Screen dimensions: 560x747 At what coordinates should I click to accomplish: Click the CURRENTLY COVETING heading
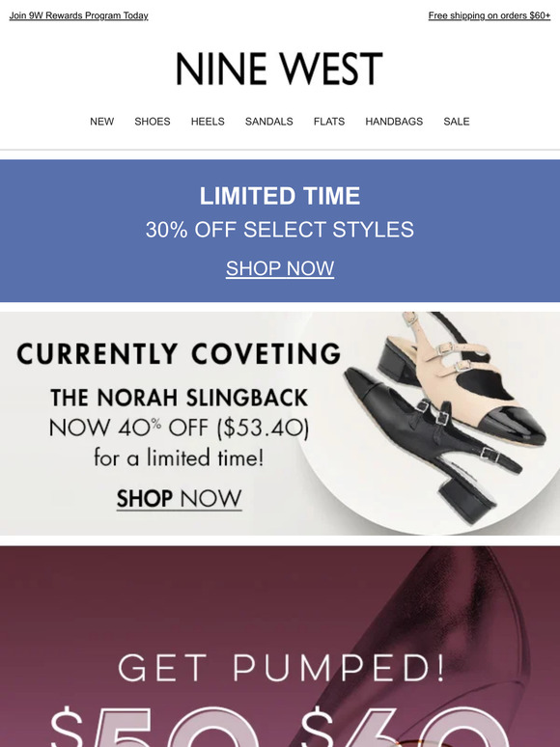179,353
